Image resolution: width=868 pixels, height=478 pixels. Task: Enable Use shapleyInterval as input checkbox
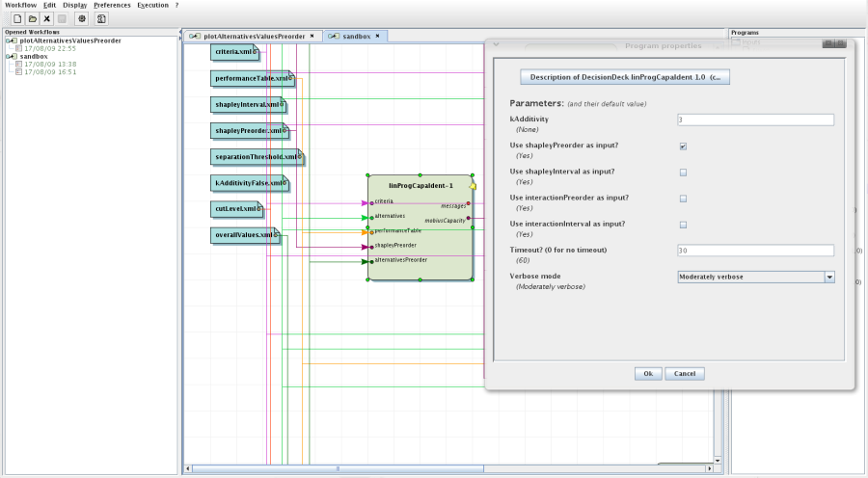click(x=683, y=173)
